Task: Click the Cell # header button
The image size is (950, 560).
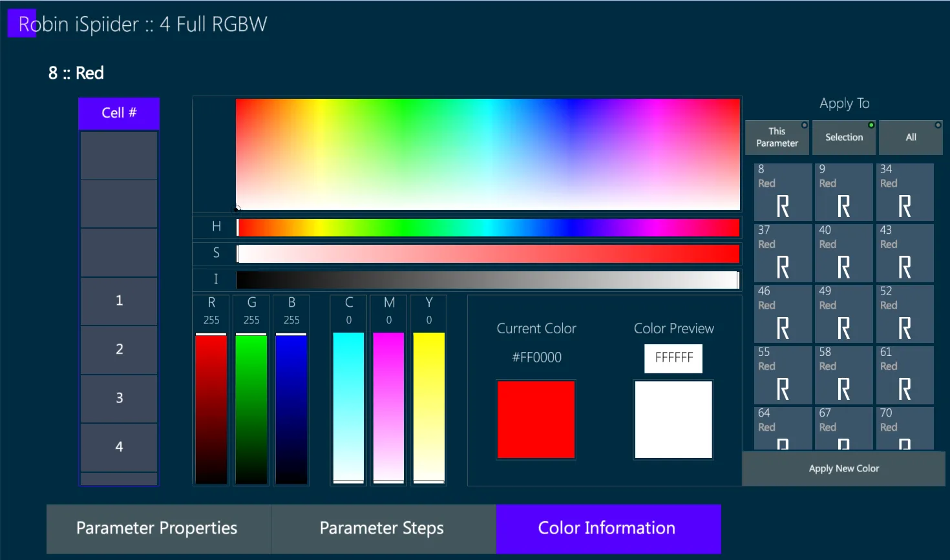Action: pos(119,113)
